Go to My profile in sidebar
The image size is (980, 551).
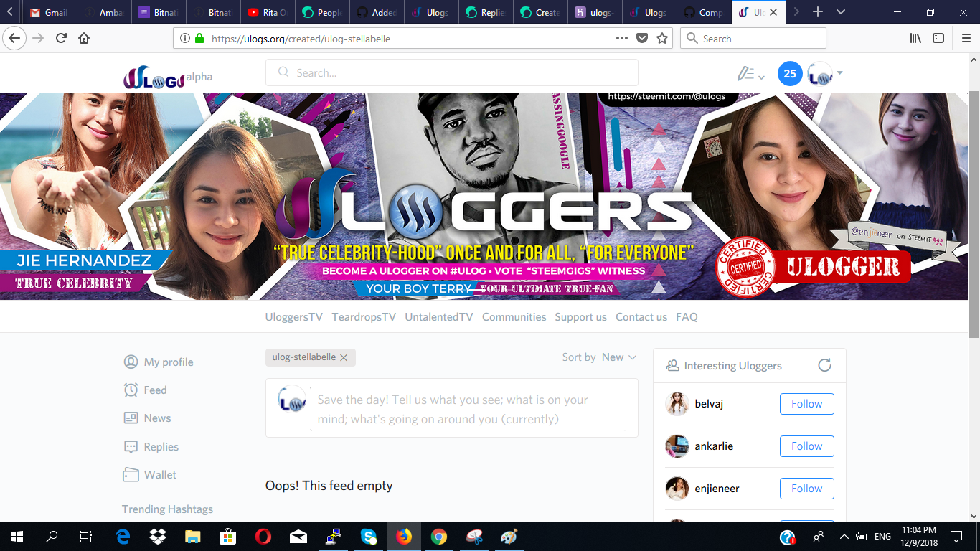(159, 362)
